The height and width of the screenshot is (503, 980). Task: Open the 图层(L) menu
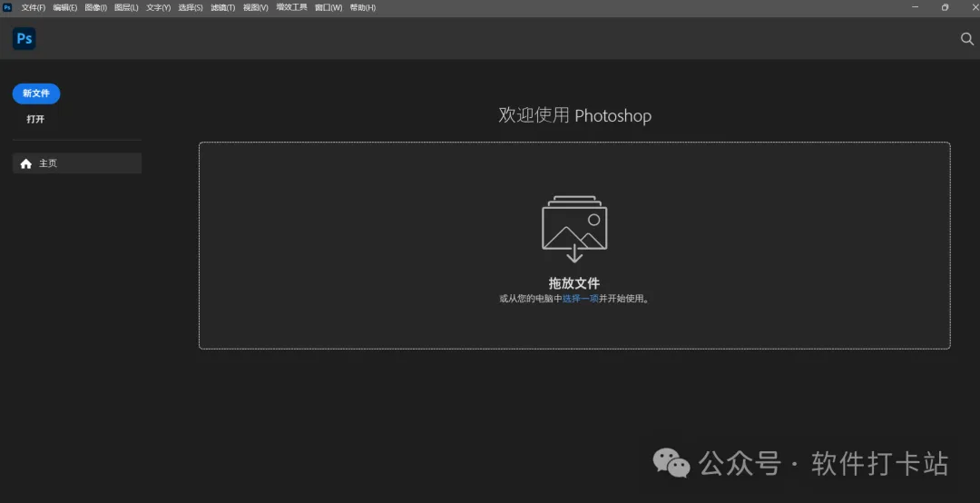coord(126,7)
